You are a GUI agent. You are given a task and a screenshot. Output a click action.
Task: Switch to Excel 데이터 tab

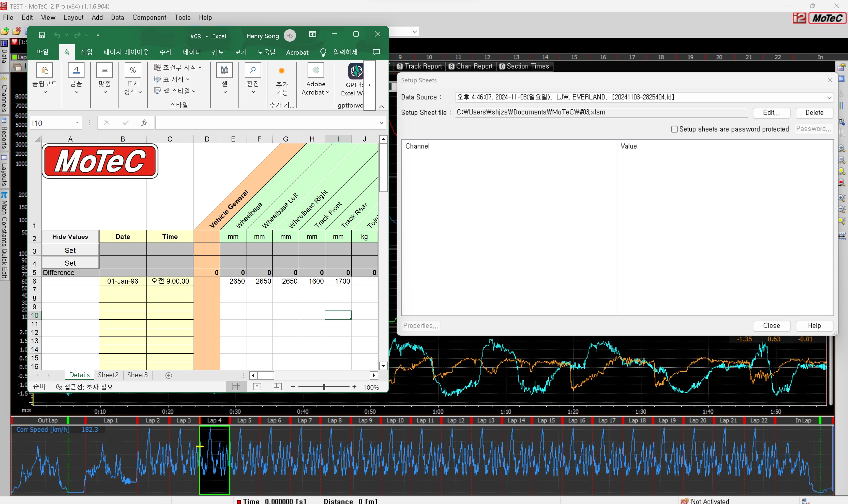click(192, 52)
